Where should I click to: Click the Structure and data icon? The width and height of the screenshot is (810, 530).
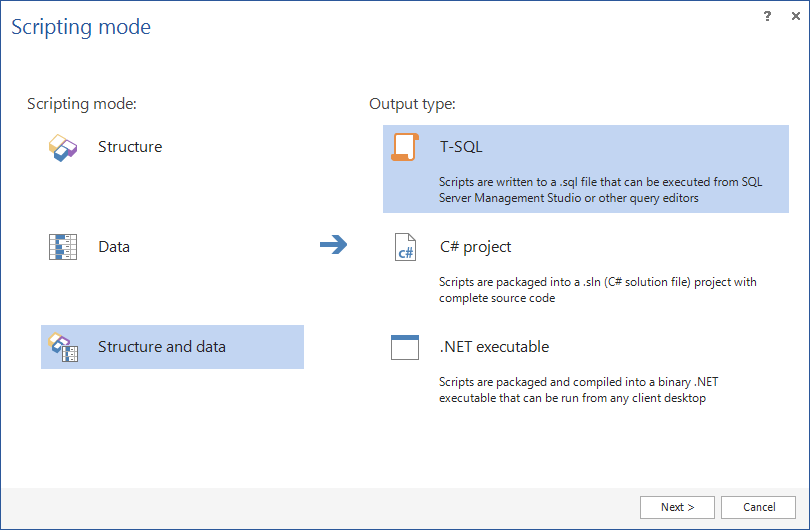63,347
